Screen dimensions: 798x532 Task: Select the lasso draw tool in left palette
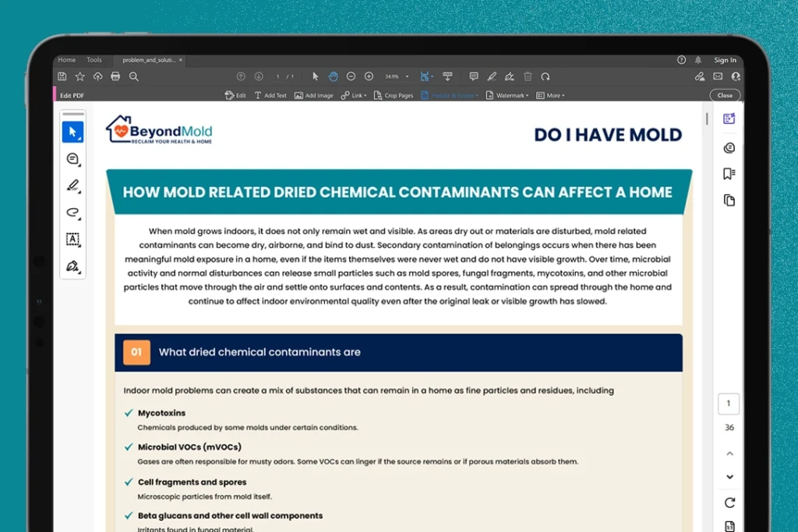tap(72, 213)
